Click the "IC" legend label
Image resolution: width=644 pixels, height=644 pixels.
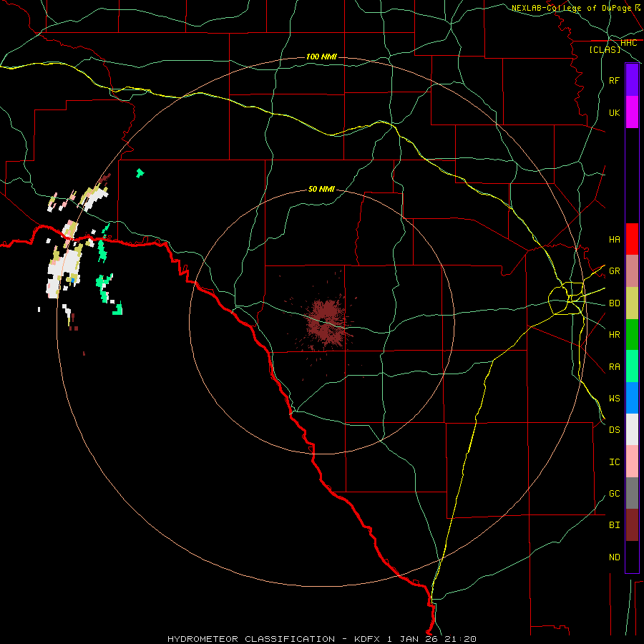coord(615,462)
